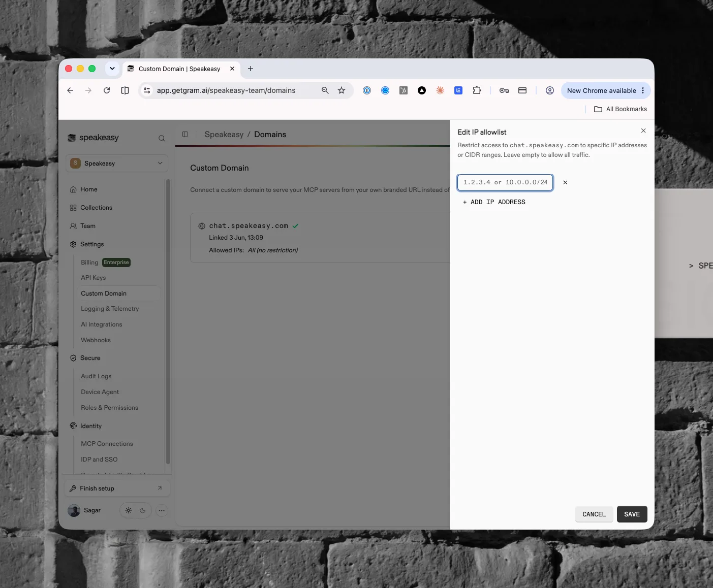This screenshot has width=713, height=588.
Task: Click New Chrome available update button
Action: pos(606,90)
